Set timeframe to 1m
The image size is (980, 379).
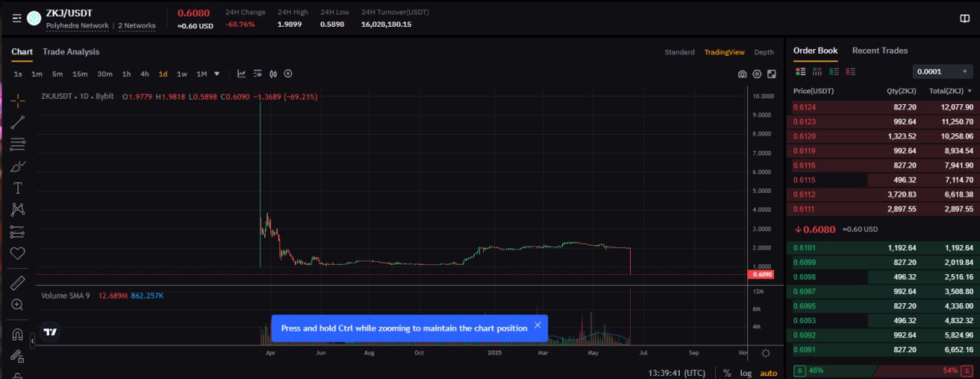tap(37, 74)
